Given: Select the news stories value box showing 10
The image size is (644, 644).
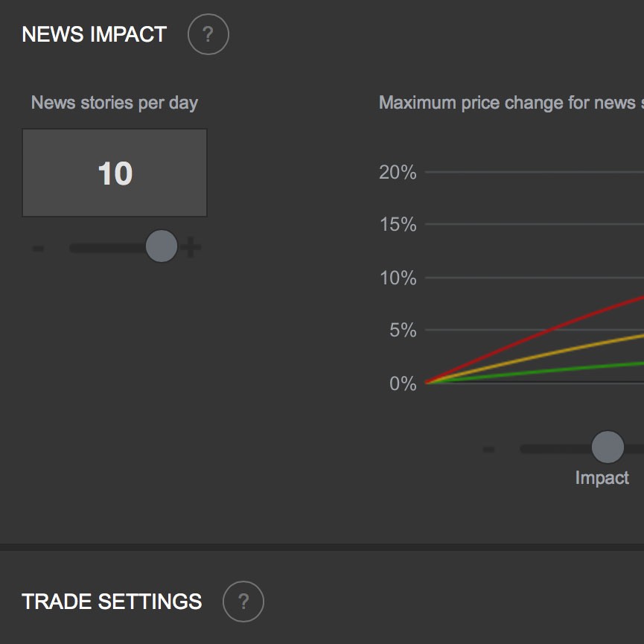Looking at the screenshot, I should pyautogui.click(x=115, y=173).
